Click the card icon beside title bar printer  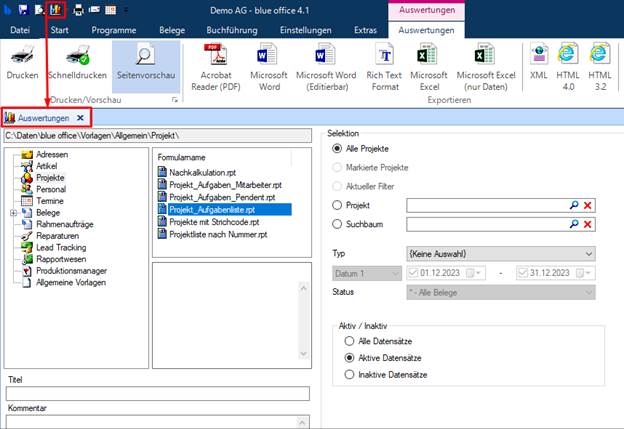[x=94, y=10]
